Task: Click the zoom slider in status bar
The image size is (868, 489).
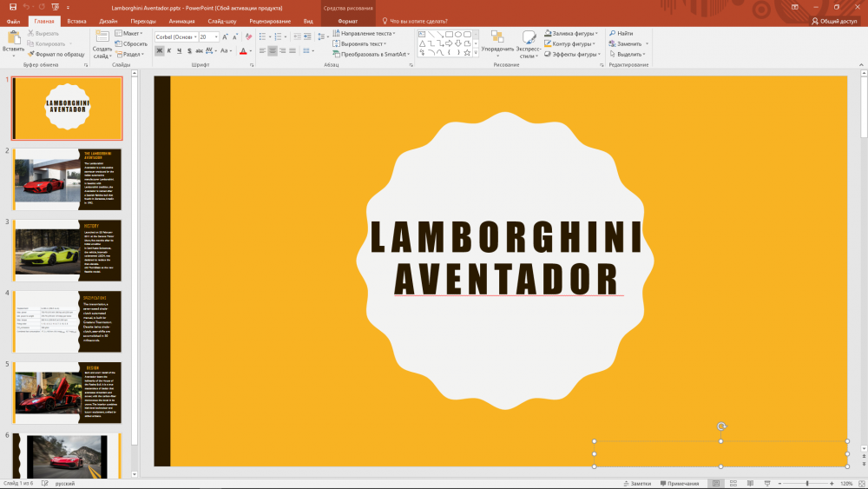Action: coord(807,483)
